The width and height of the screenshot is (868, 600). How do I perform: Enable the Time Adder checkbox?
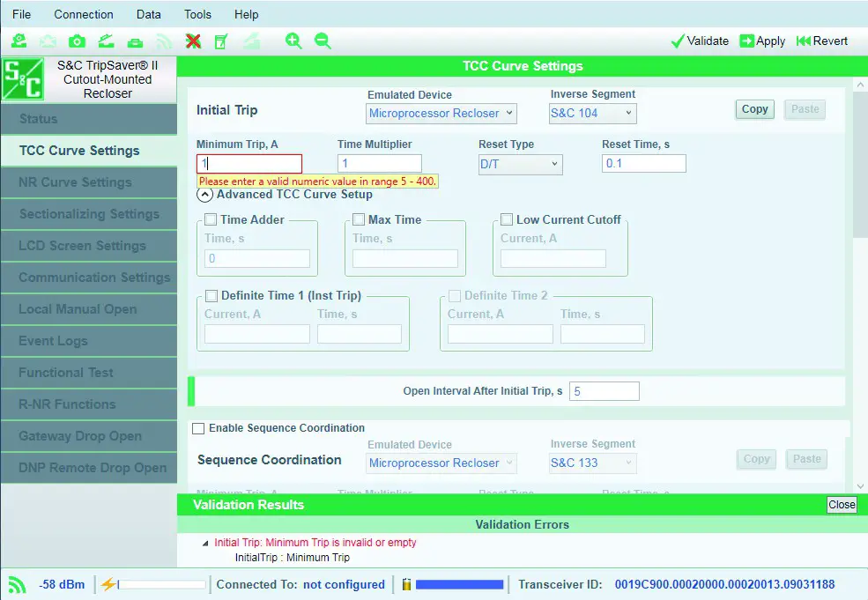click(x=211, y=219)
